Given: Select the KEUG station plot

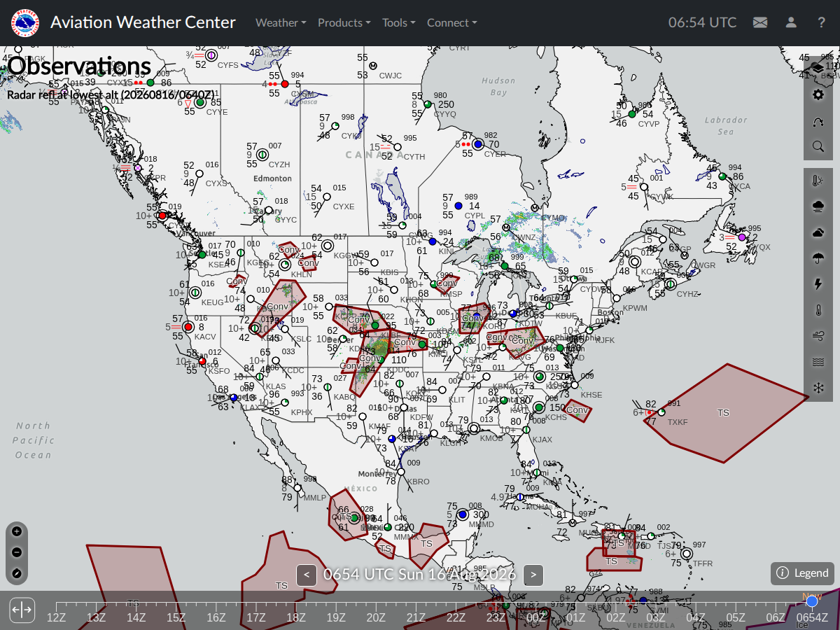Looking at the screenshot, I should pyautogui.click(x=195, y=293).
